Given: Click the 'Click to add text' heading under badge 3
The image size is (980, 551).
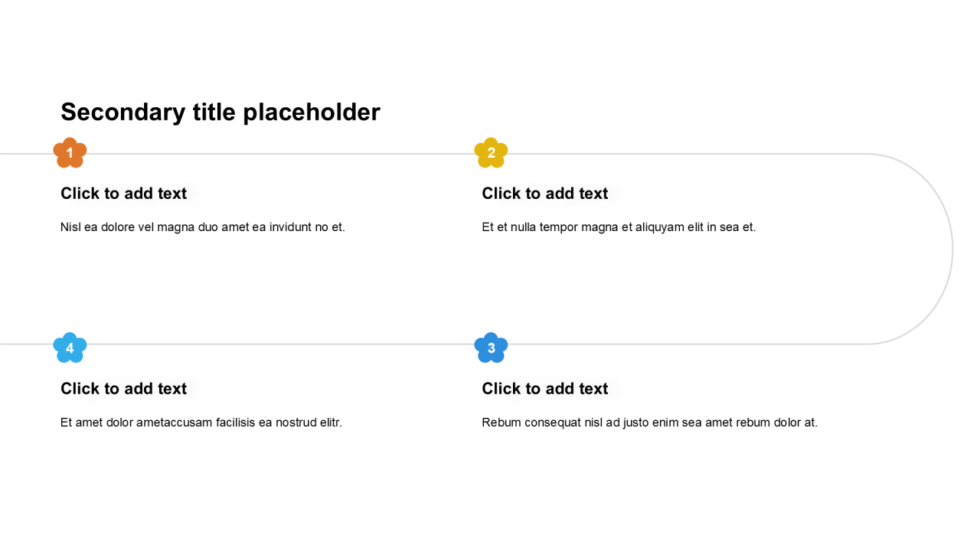Looking at the screenshot, I should [x=545, y=389].
